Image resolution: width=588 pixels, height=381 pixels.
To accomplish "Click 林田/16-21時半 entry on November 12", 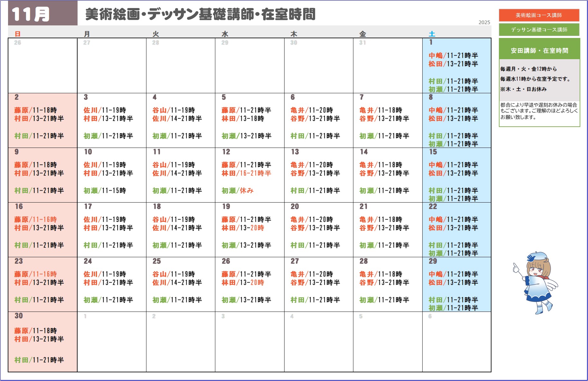I will pyautogui.click(x=246, y=173).
